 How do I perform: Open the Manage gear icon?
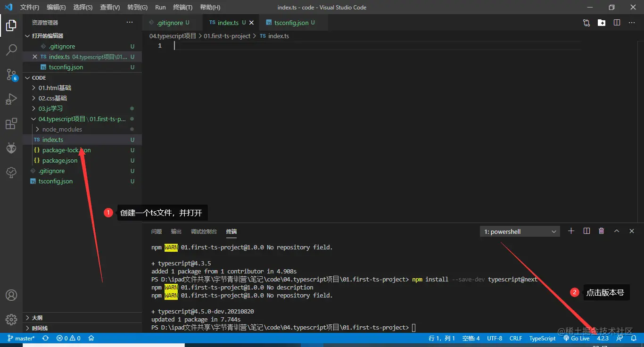coord(11,319)
